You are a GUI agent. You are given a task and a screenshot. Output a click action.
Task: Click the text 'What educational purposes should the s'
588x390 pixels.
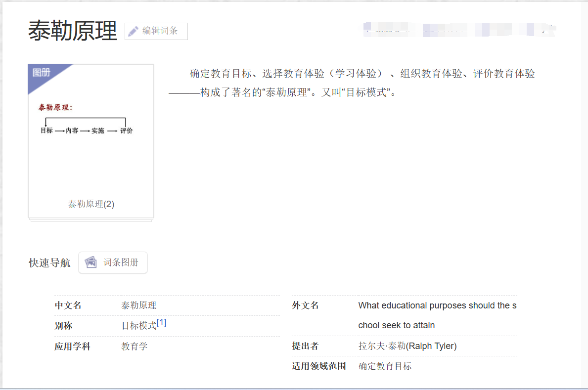(437, 305)
